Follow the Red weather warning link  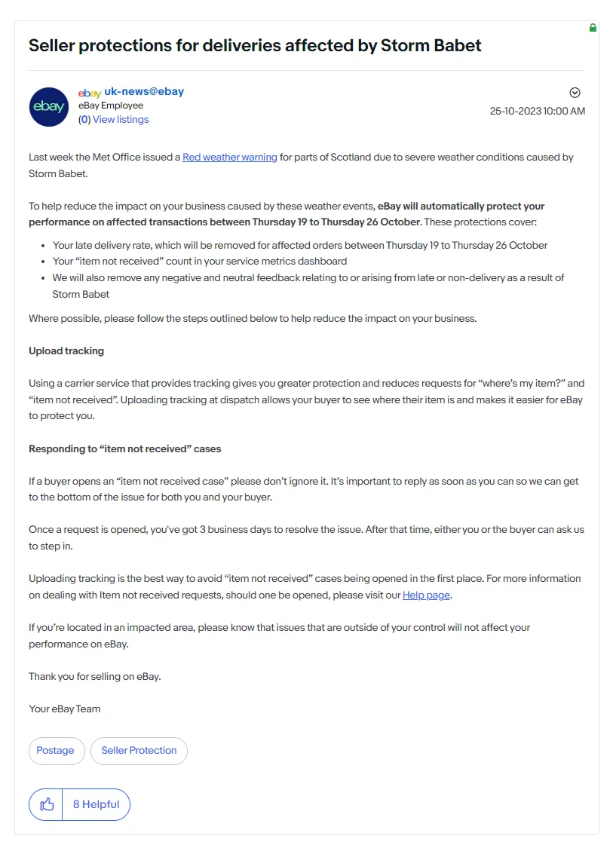pyautogui.click(x=229, y=157)
